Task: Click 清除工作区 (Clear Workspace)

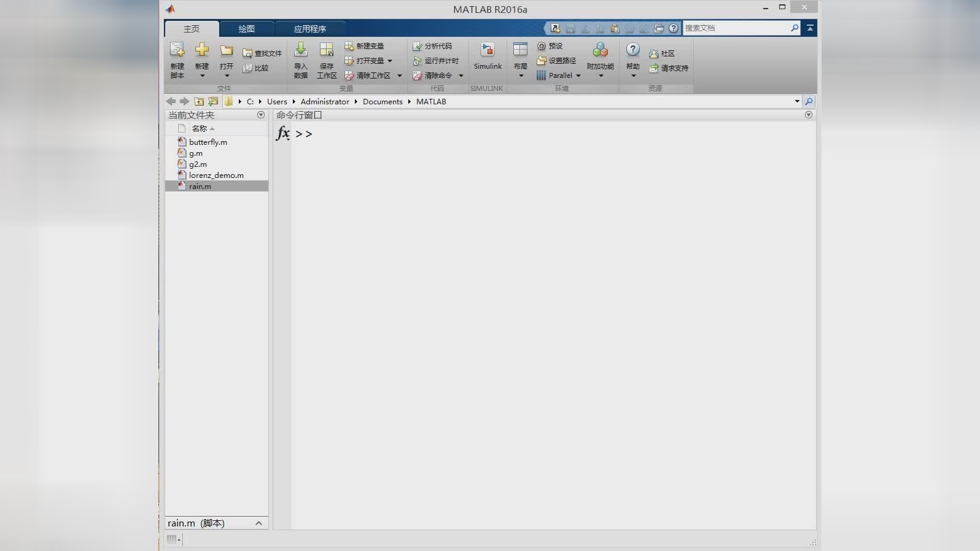Action: click(368, 75)
